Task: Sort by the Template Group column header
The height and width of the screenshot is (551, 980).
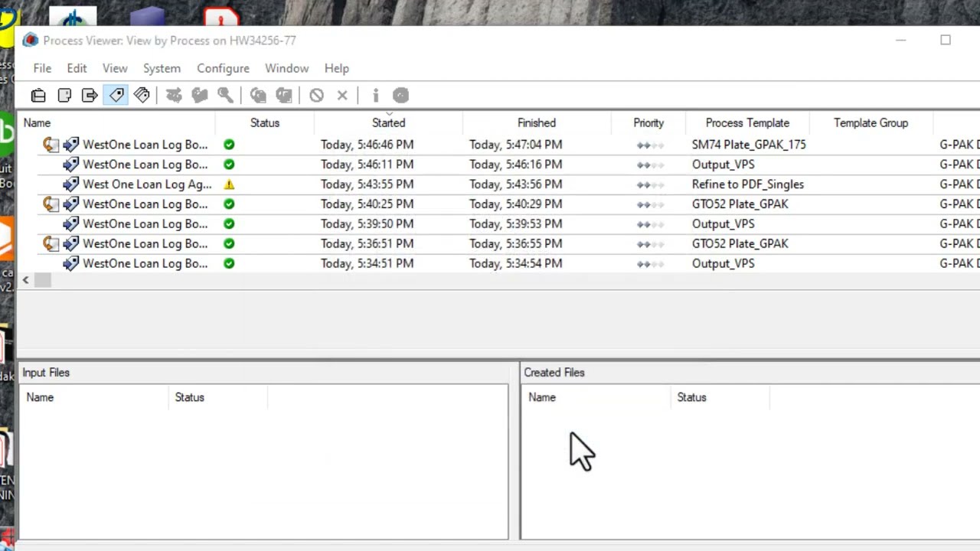Action: click(871, 122)
